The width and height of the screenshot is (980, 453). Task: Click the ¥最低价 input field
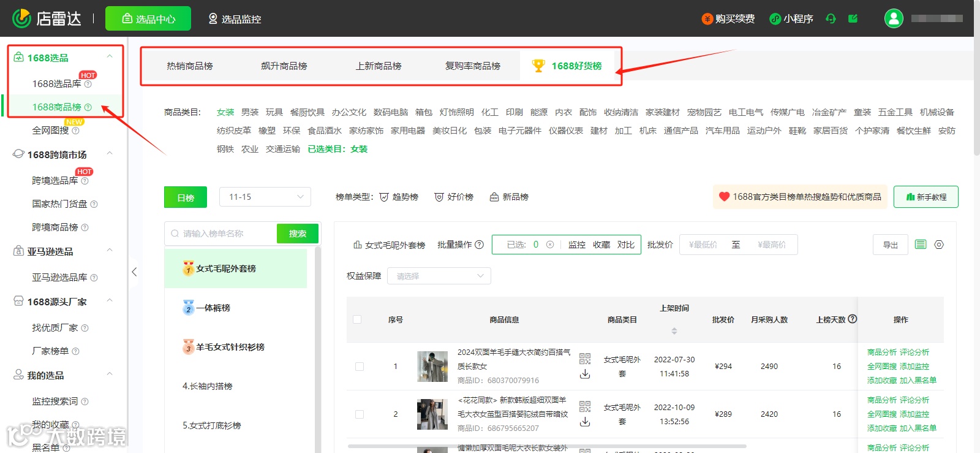[x=703, y=245]
